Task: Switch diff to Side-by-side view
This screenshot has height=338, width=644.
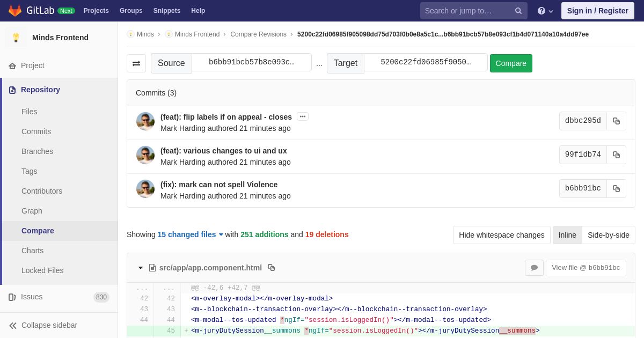Action: 609,235
